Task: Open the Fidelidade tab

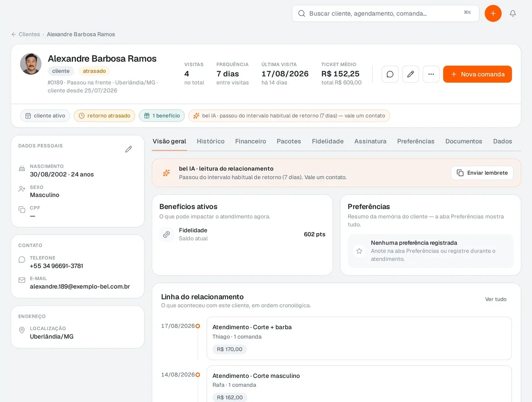Action: [x=328, y=141]
